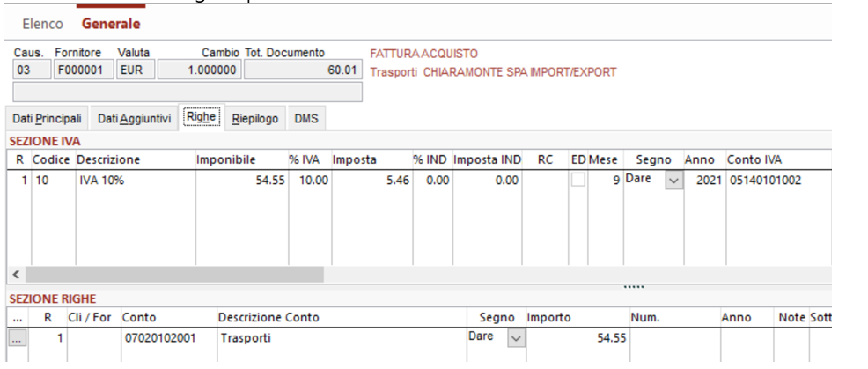868x369 pixels.
Task: Click the Mese cell 9
Action: (x=605, y=181)
